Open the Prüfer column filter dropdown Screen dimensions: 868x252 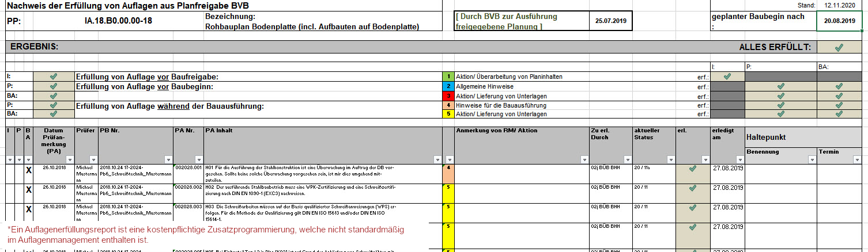pyautogui.click(x=92, y=159)
